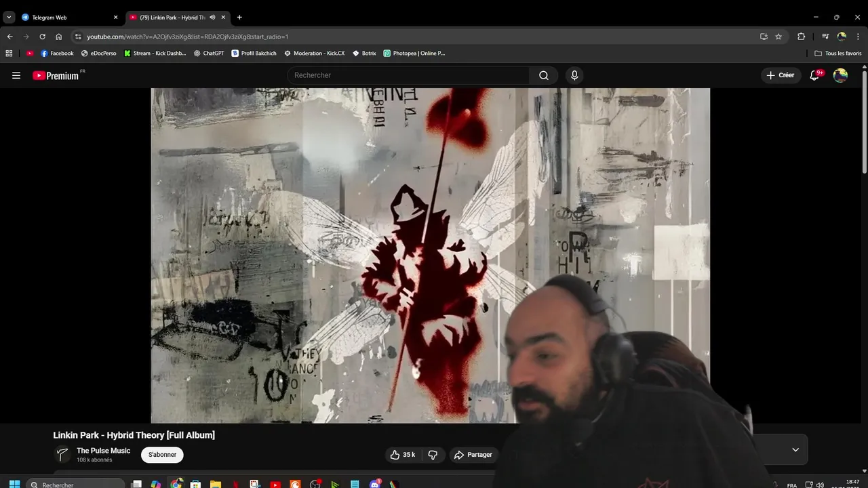
Task: Switch to Telegram Web tab
Action: pos(69,18)
